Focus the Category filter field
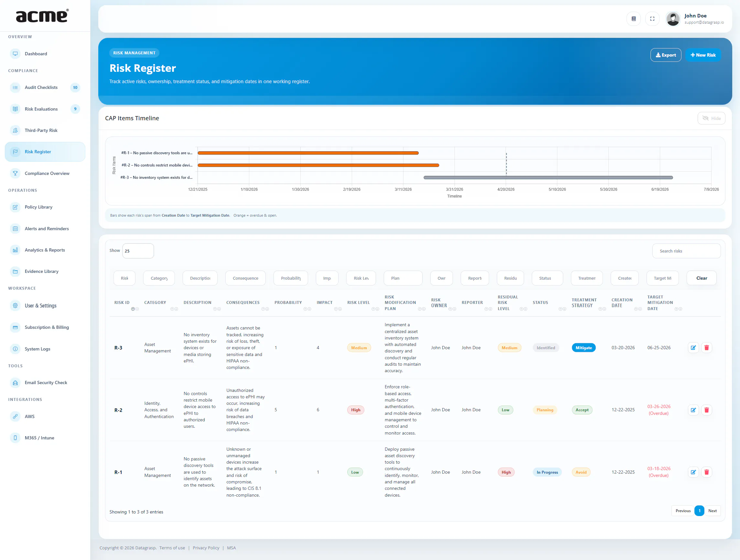The height and width of the screenshot is (560, 740). (159, 278)
